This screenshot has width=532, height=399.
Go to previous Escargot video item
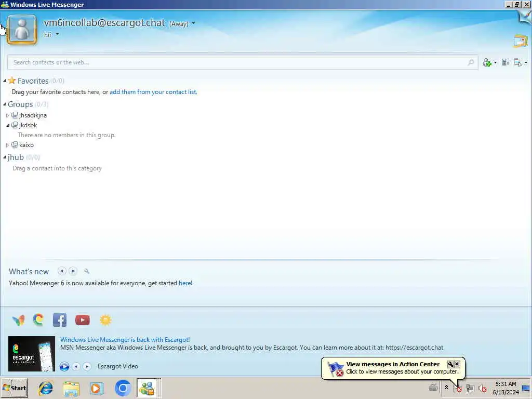[x=76, y=366]
